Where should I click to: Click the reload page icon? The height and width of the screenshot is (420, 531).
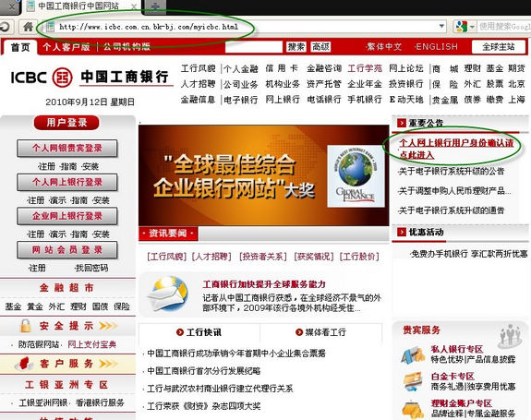coord(5,27)
